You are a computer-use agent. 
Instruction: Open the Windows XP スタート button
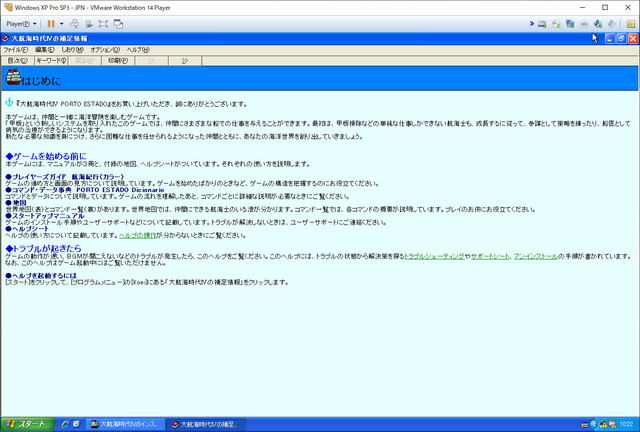point(27,425)
